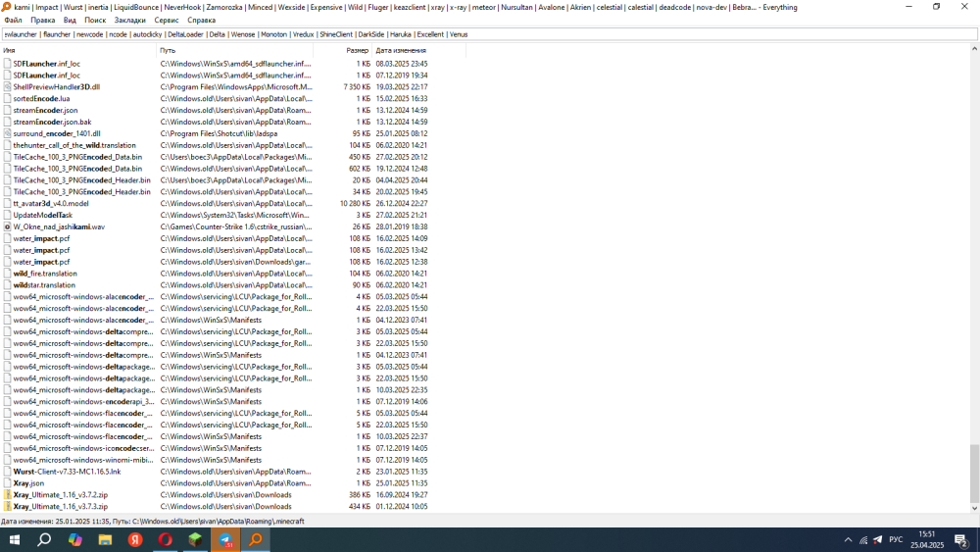980x552 pixels.
Task: Click the scrollbar down arrow
Action: coord(974,508)
